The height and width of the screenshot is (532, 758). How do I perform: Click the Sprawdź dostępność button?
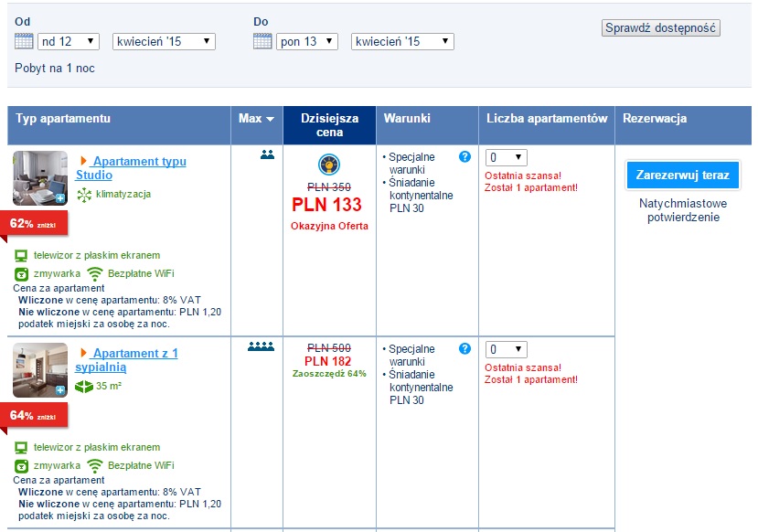(661, 28)
